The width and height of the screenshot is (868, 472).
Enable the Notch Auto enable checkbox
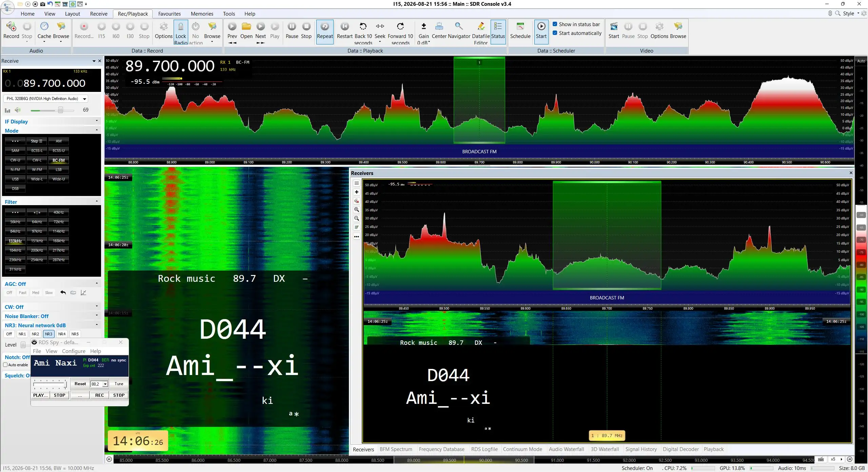pyautogui.click(x=5, y=365)
